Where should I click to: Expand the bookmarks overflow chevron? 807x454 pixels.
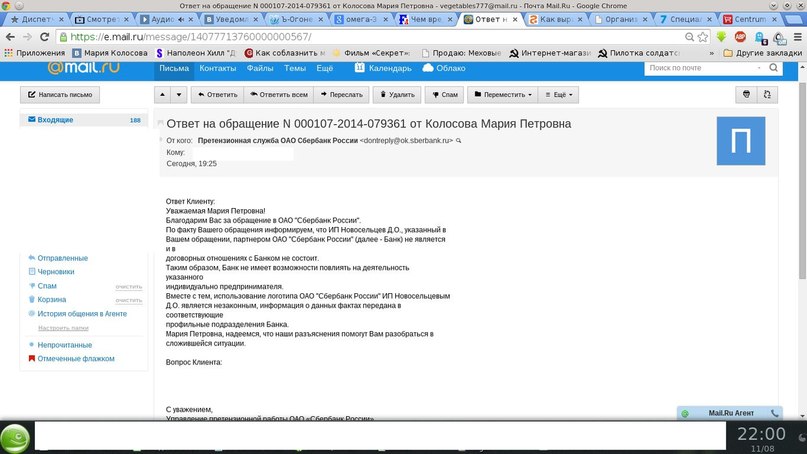[x=712, y=53]
